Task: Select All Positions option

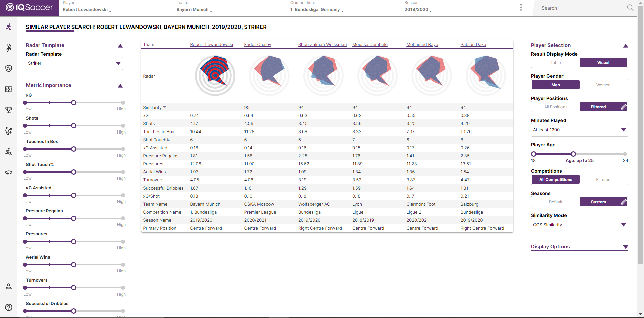Action: click(x=555, y=107)
